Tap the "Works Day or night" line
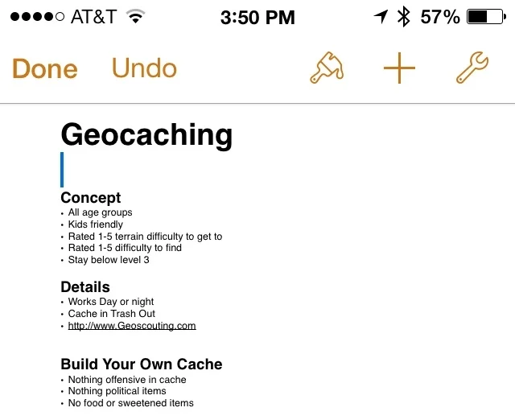515x420 pixels. 111,302
